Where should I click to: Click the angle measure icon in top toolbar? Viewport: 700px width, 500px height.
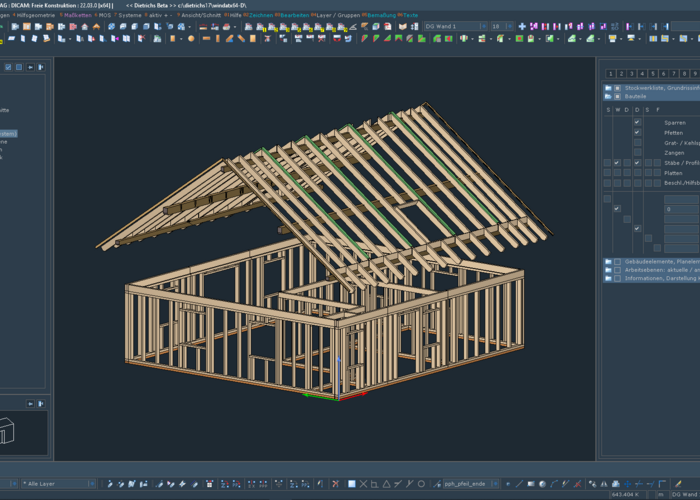coord(353,27)
